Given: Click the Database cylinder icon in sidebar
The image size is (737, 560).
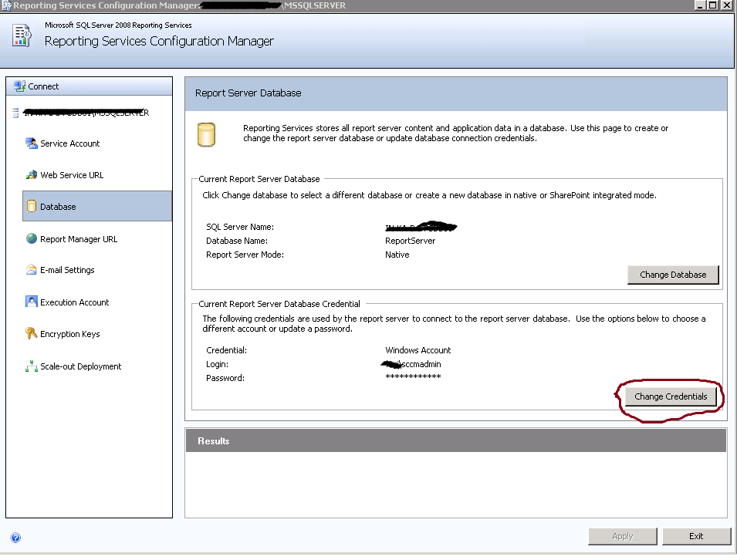Looking at the screenshot, I should point(32,206).
